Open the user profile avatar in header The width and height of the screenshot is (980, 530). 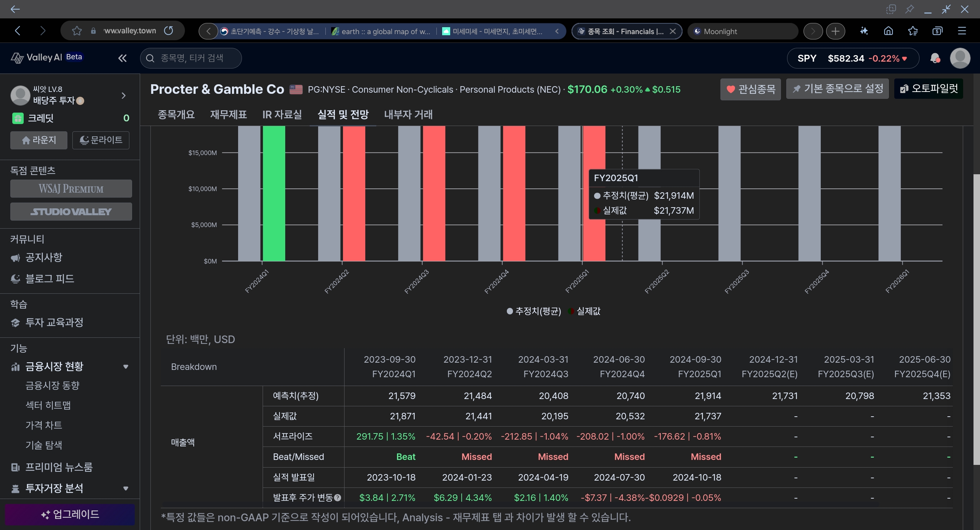tap(960, 58)
